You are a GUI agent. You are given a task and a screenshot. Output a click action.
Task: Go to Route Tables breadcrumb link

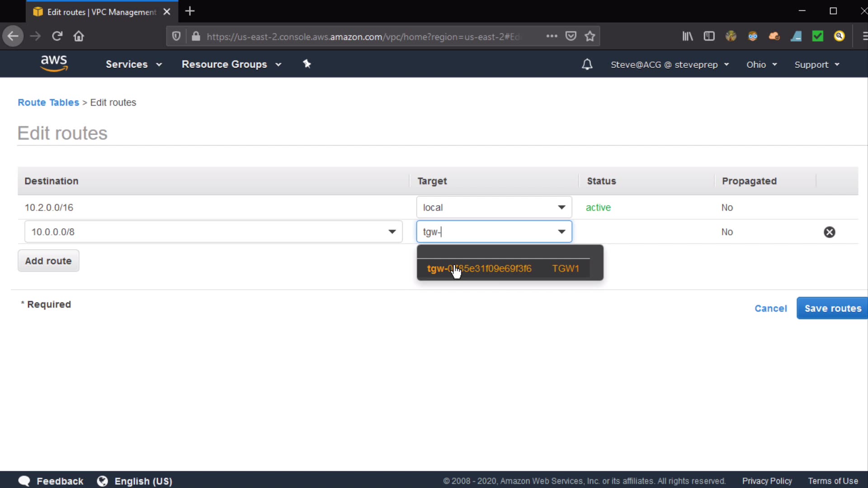click(x=48, y=103)
